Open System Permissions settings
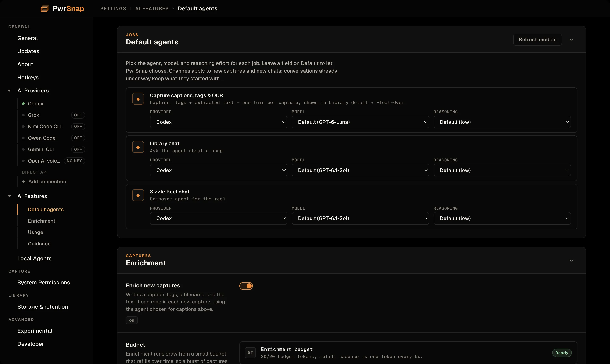The image size is (610, 364). (x=44, y=283)
